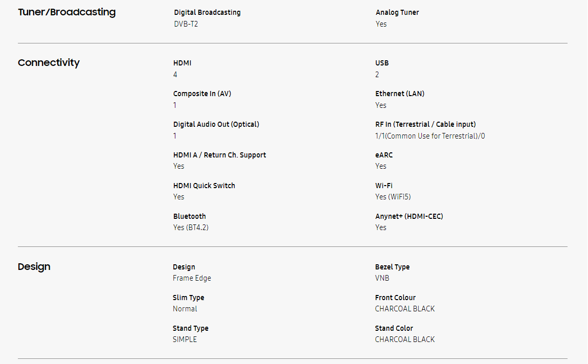The image size is (588, 364).
Task: Click the Composite In (AV) value 1
Action: point(175,105)
